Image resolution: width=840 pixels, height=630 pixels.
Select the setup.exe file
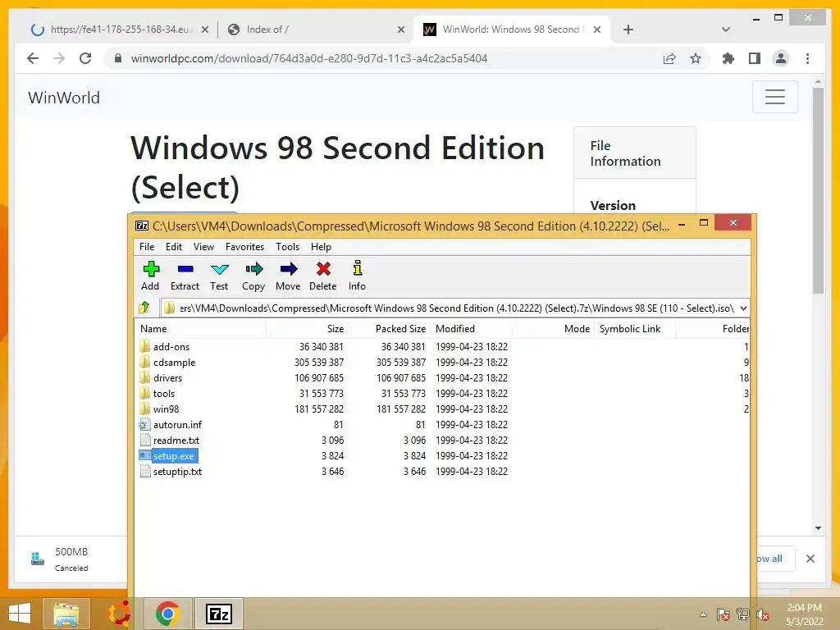(x=174, y=456)
